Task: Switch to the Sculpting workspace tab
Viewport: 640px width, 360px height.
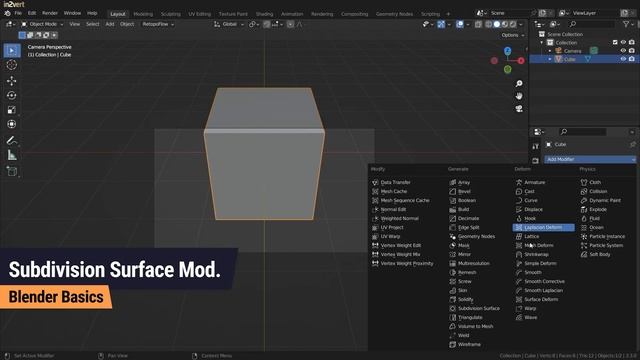Action: click(171, 14)
